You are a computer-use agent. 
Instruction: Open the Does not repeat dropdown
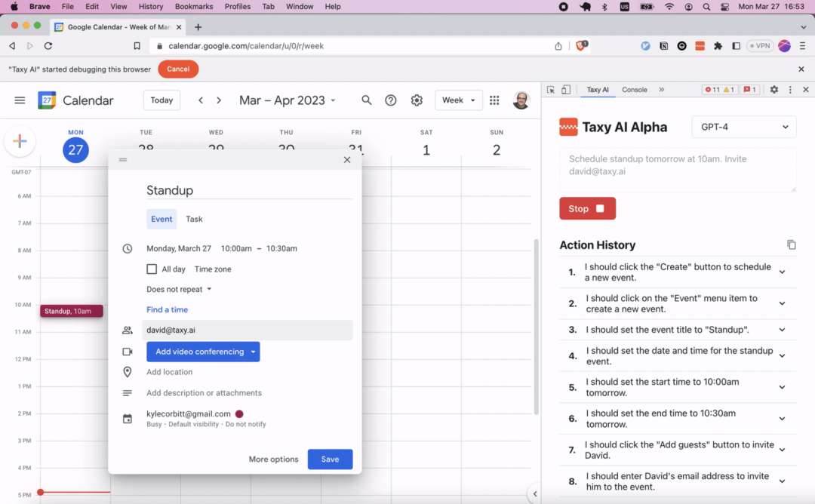pos(180,290)
